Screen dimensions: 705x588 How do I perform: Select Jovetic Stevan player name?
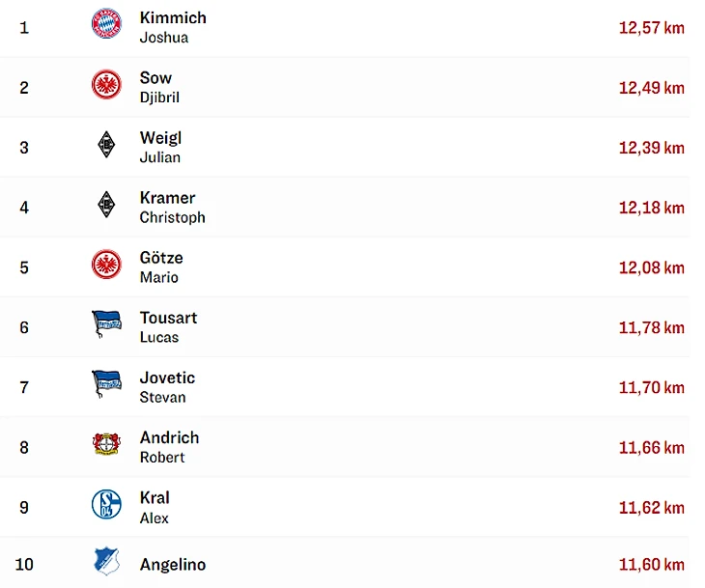[166, 386]
